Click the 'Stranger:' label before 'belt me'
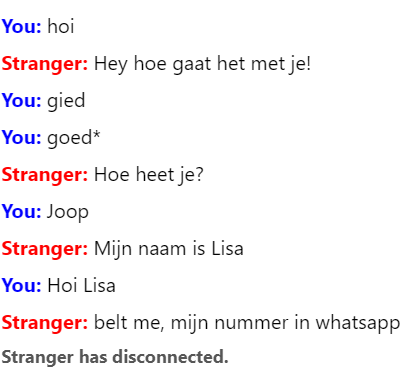 coord(45,323)
